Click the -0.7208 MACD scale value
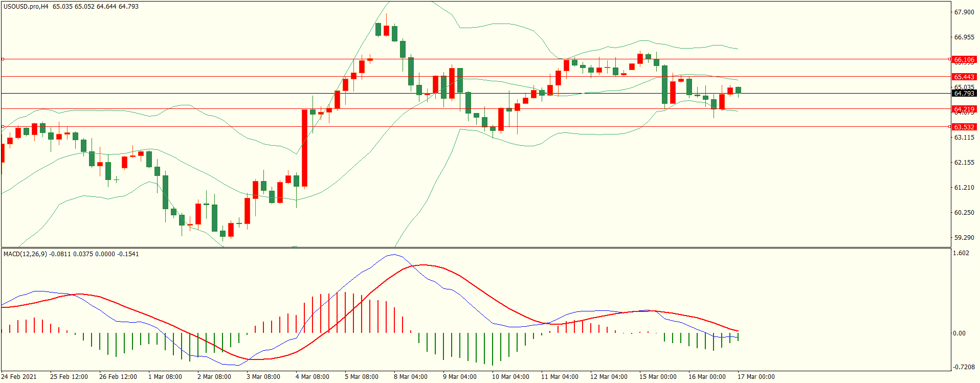Viewport: 980px width, 383px height. (963, 367)
